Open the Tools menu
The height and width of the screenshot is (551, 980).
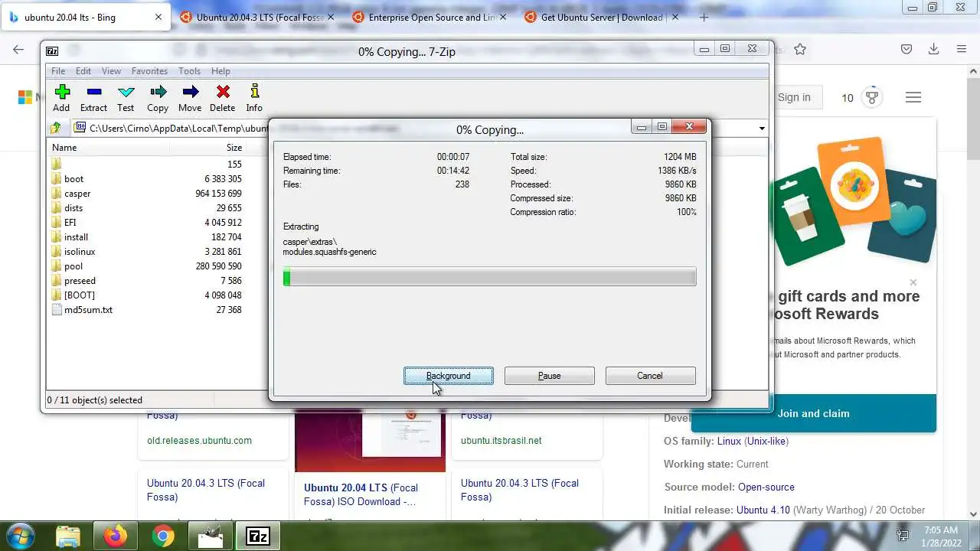[189, 70]
